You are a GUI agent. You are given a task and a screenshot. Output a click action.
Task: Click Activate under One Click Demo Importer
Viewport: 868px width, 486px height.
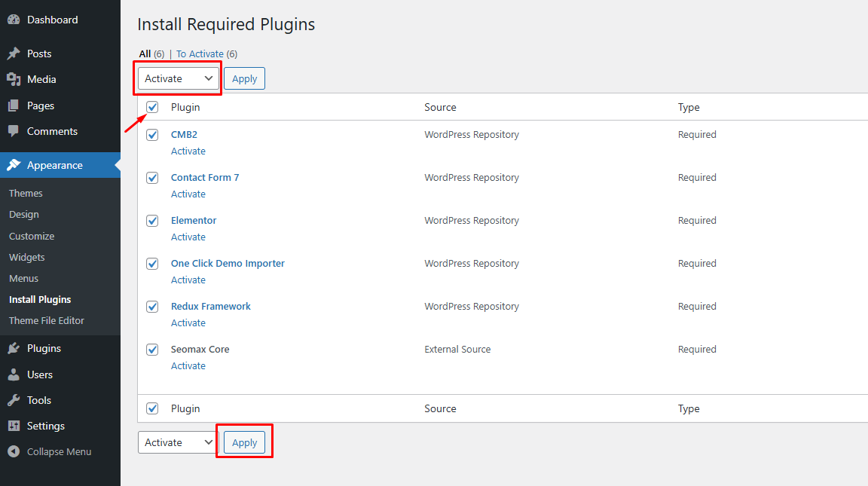click(x=188, y=280)
